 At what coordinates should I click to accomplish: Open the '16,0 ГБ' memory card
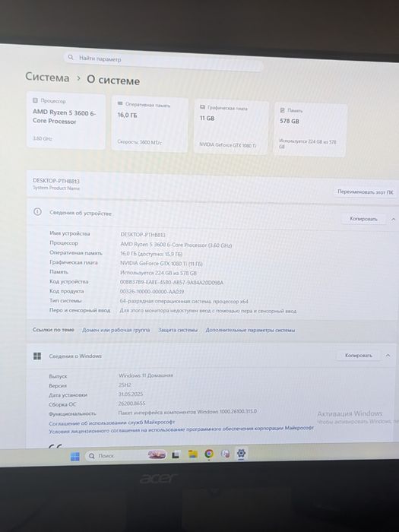pos(150,124)
